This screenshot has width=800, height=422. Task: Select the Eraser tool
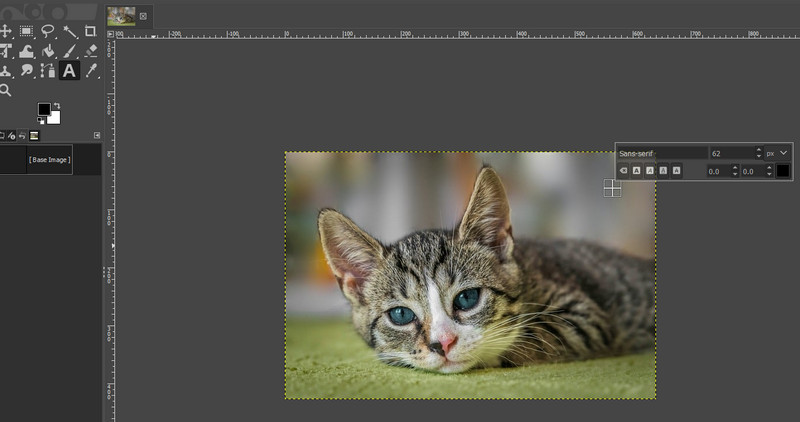click(x=91, y=51)
